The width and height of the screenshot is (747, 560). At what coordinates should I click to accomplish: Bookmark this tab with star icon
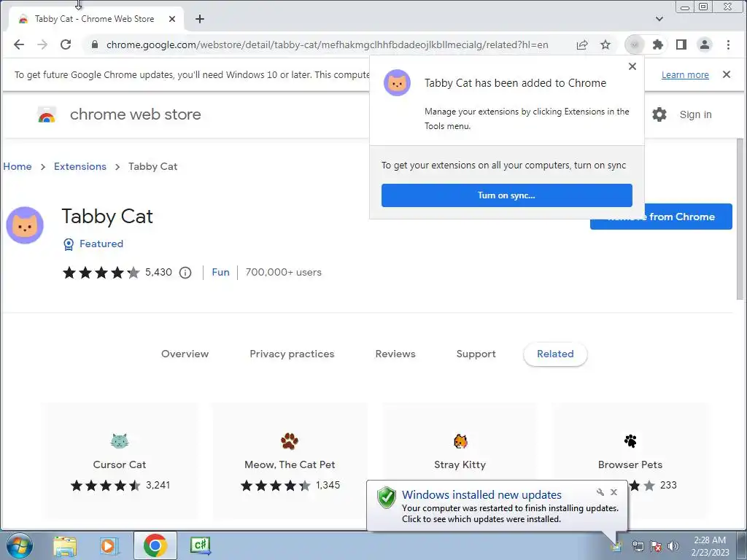605,44
